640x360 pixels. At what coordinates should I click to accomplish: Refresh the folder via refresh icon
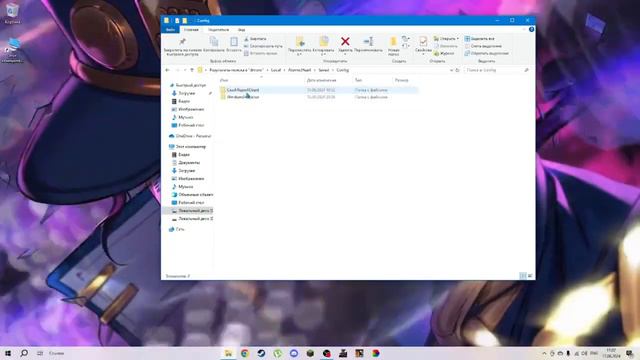click(x=458, y=70)
